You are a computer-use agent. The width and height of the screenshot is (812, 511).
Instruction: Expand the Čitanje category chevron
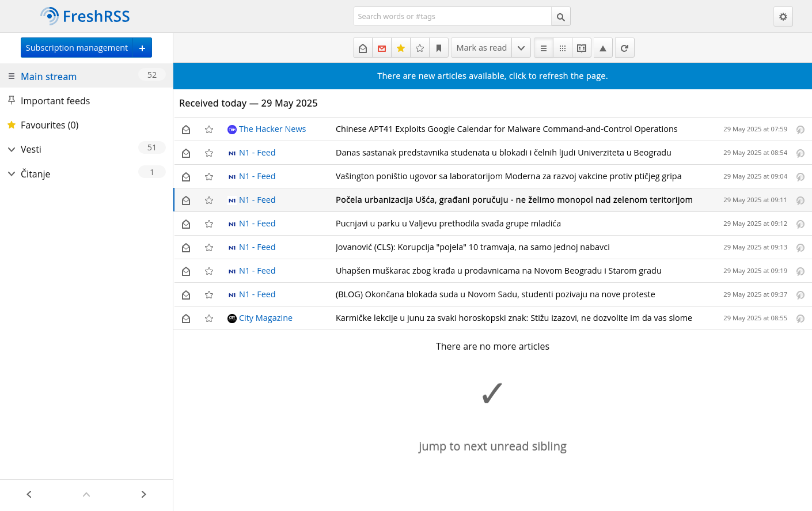coord(11,173)
